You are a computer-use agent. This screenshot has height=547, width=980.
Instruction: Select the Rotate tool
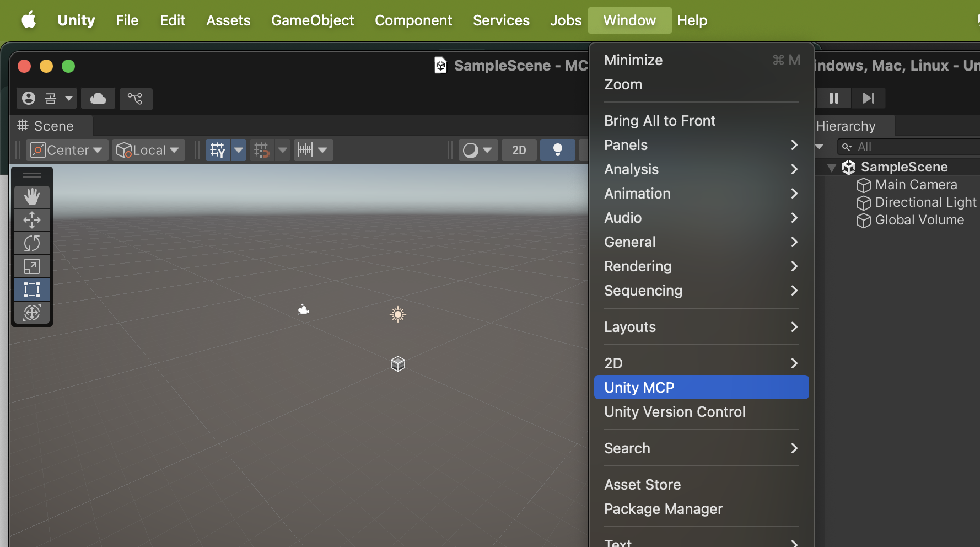pyautogui.click(x=32, y=243)
